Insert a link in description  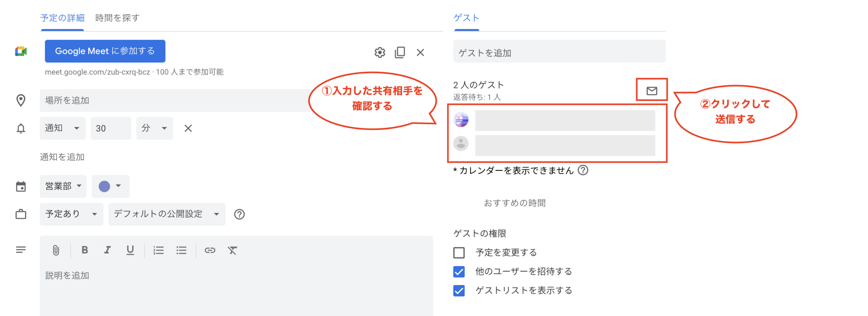[210, 250]
